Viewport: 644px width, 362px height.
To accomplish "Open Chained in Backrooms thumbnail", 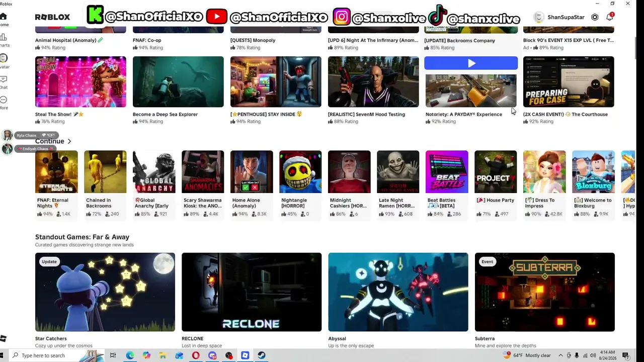I will [105, 172].
